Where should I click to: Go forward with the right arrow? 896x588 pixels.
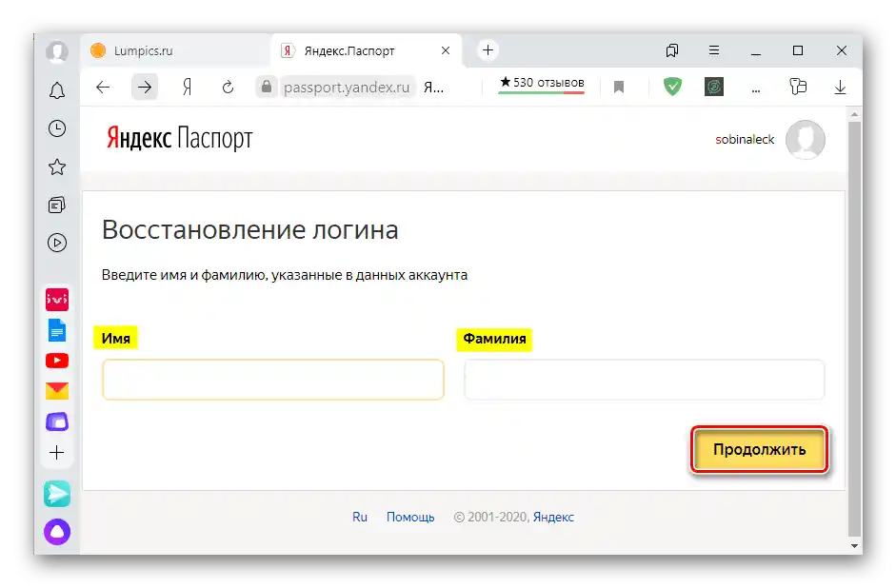pyautogui.click(x=145, y=88)
